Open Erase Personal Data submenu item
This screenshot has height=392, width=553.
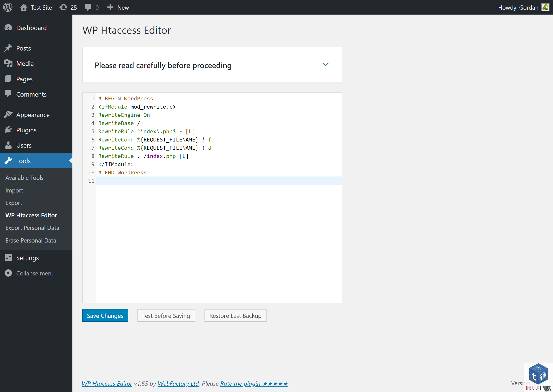[31, 240]
